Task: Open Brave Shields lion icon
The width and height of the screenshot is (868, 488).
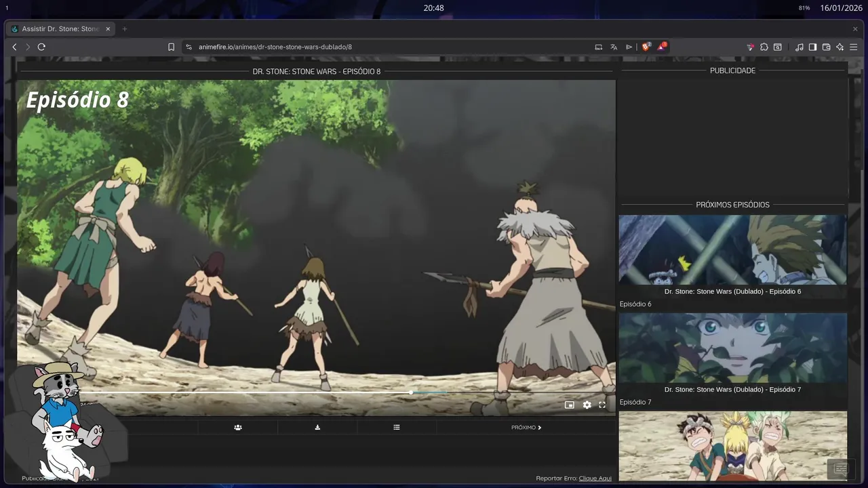Action: [x=646, y=47]
